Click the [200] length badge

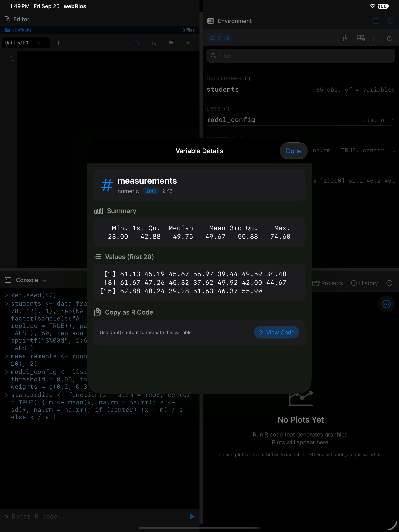coord(150,191)
